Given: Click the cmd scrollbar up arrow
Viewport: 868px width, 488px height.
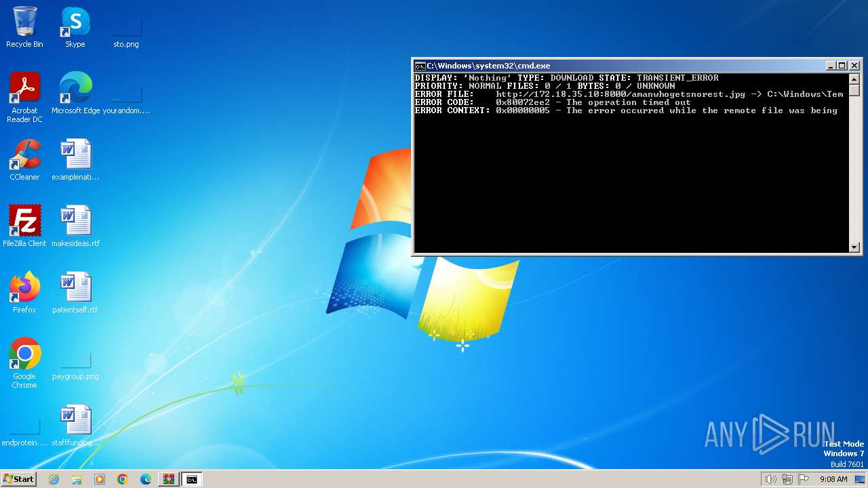Looking at the screenshot, I should (854, 79).
